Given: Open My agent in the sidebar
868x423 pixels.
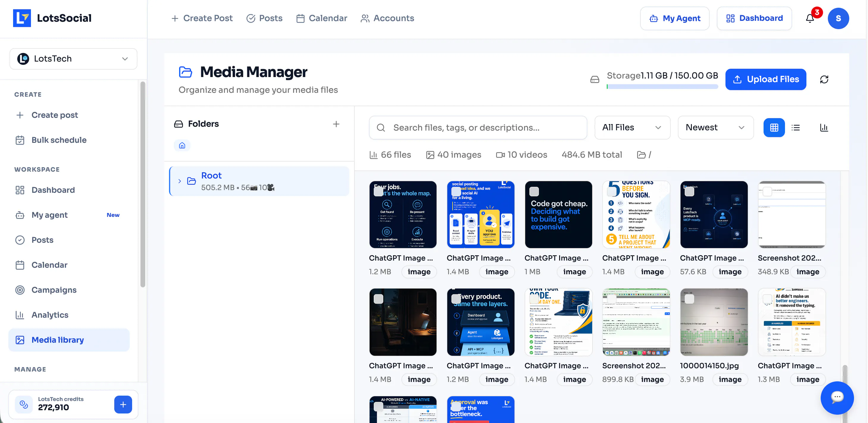Looking at the screenshot, I should point(69,215).
